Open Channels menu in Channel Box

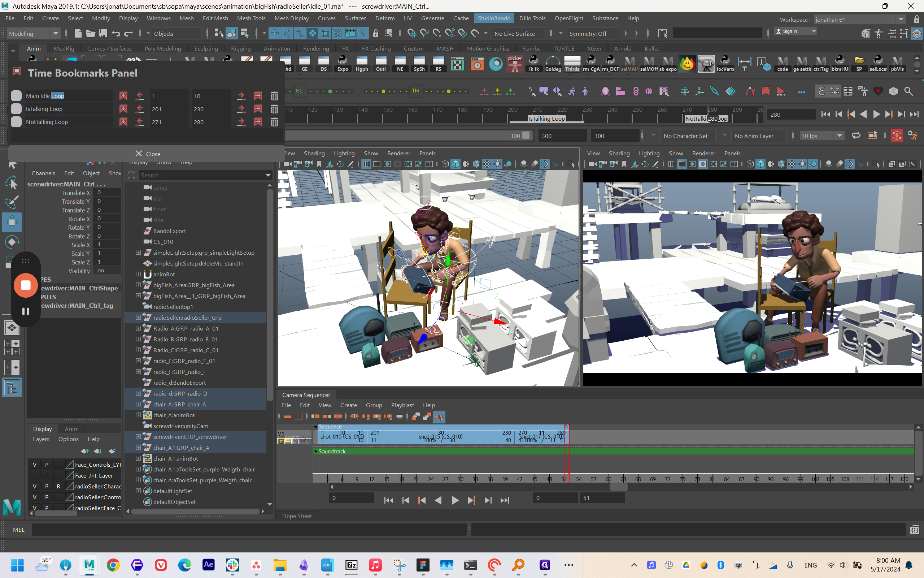point(43,173)
